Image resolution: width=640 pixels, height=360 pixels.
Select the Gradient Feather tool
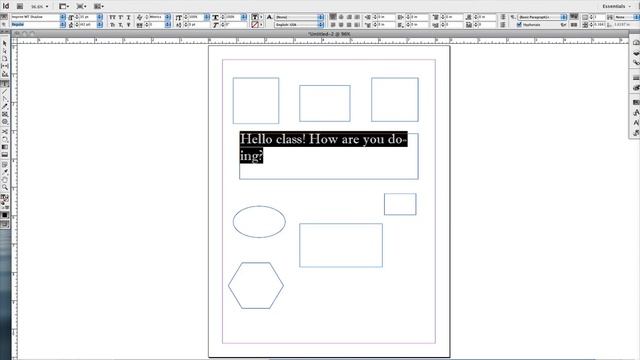(4, 155)
